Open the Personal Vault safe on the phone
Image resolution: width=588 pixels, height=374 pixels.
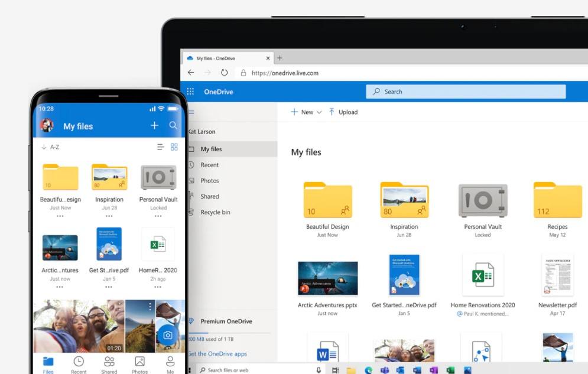click(158, 178)
